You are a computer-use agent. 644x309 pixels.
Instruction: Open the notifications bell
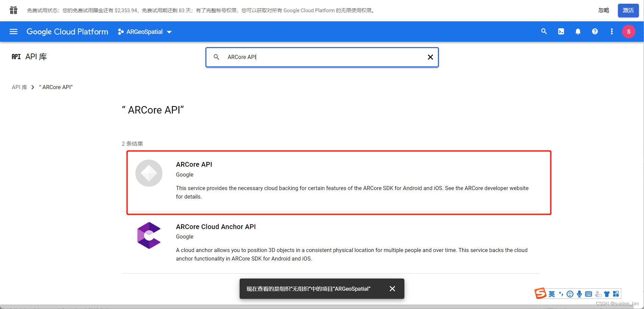coord(578,32)
